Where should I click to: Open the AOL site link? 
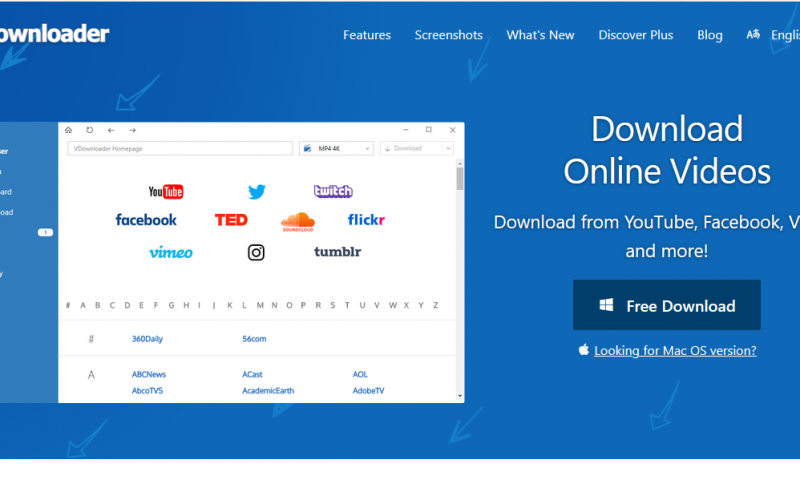click(x=360, y=374)
